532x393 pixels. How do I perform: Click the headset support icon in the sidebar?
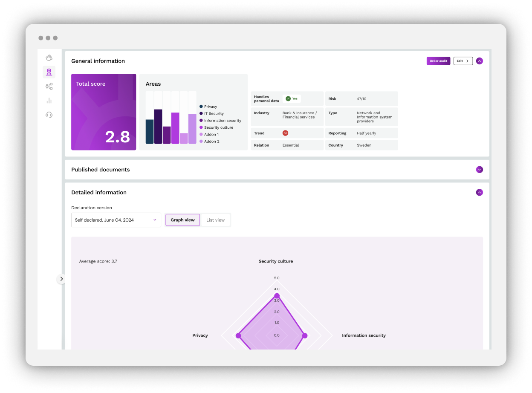49,115
